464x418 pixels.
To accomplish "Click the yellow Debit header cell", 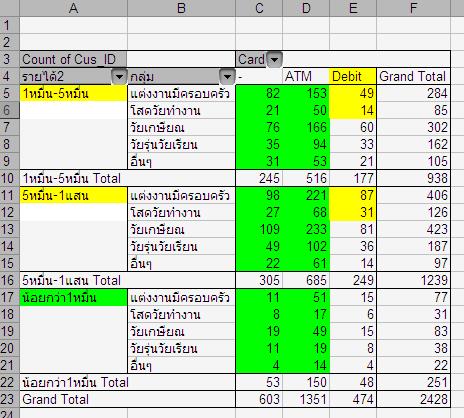I will click(x=353, y=77).
